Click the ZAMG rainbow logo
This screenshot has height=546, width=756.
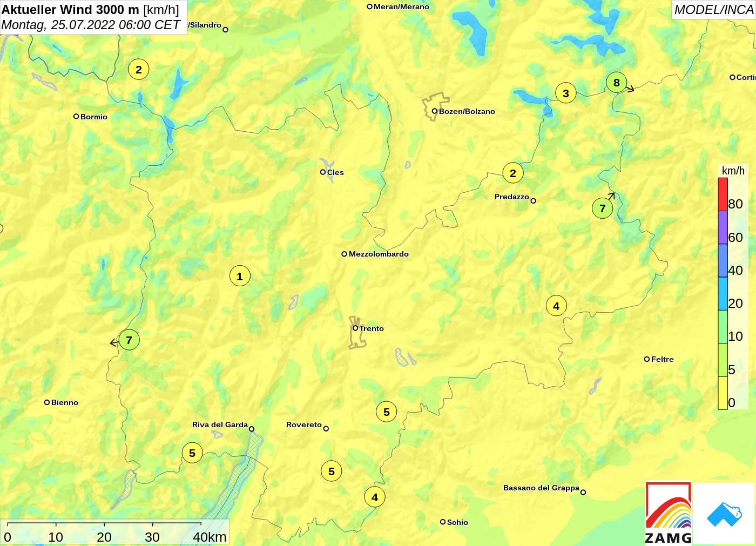(669, 513)
